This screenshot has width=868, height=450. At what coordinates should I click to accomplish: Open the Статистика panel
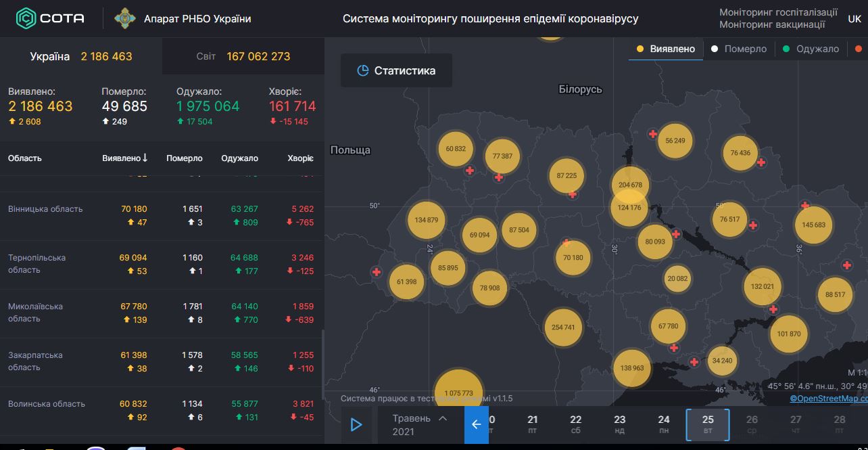coord(396,70)
